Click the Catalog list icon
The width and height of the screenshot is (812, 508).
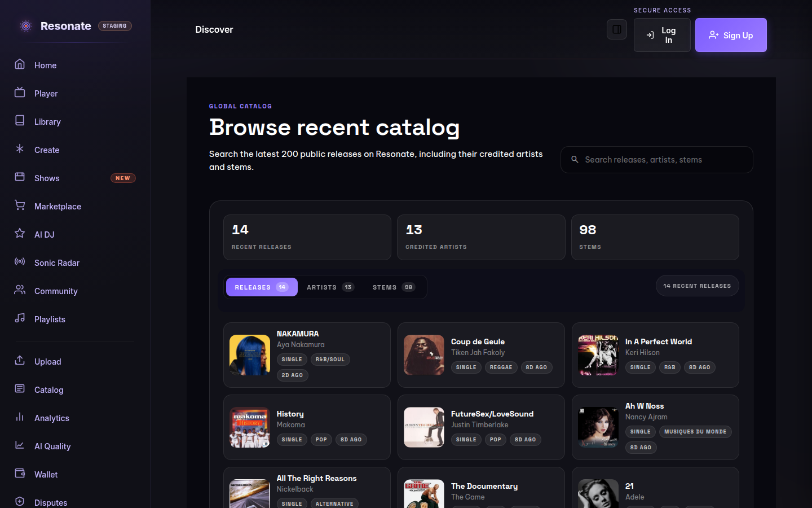pyautogui.click(x=20, y=388)
